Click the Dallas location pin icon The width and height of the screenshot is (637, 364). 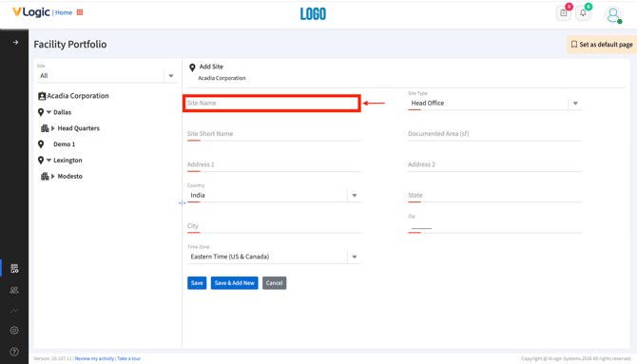click(x=41, y=112)
